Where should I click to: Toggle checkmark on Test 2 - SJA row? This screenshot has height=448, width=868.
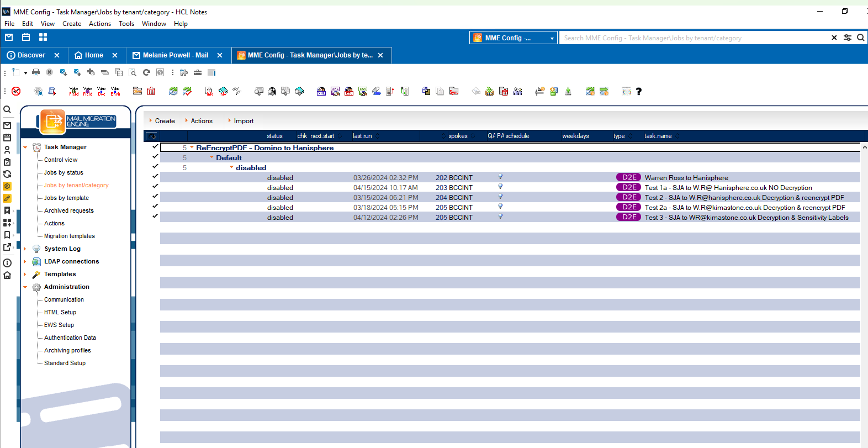(x=155, y=196)
